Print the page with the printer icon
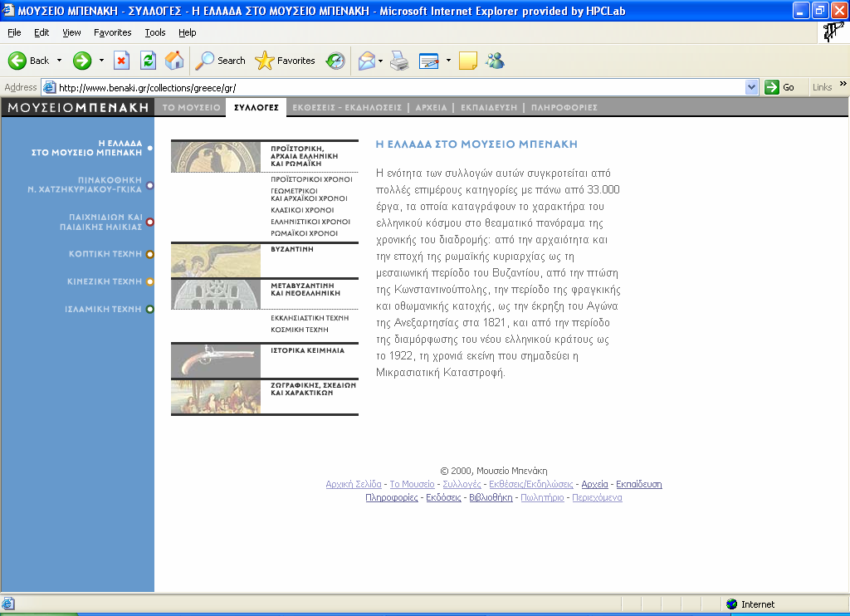This screenshot has width=850, height=616. click(399, 61)
